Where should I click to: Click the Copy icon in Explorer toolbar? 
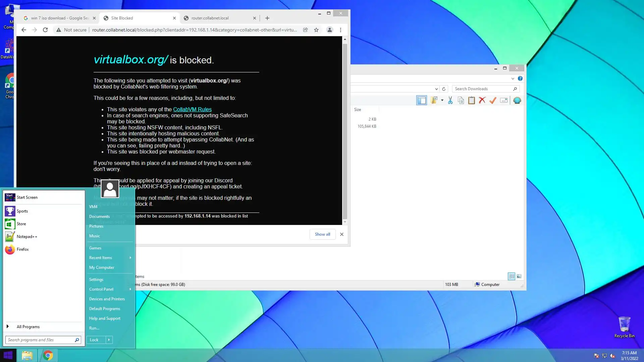[x=461, y=100]
